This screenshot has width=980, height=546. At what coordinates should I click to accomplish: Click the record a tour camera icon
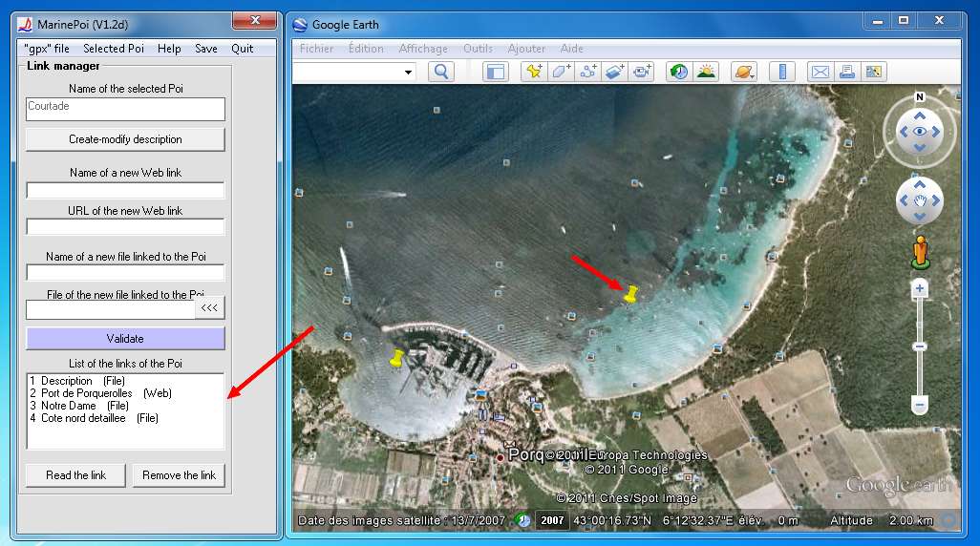(641, 72)
